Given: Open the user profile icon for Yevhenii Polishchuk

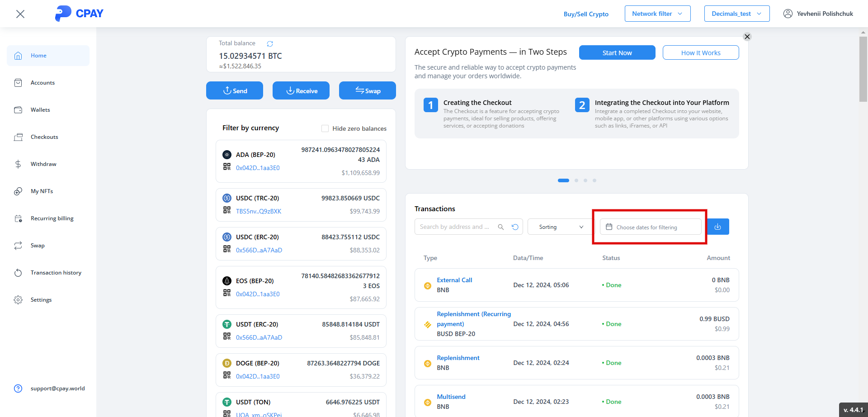Looking at the screenshot, I should [788, 14].
